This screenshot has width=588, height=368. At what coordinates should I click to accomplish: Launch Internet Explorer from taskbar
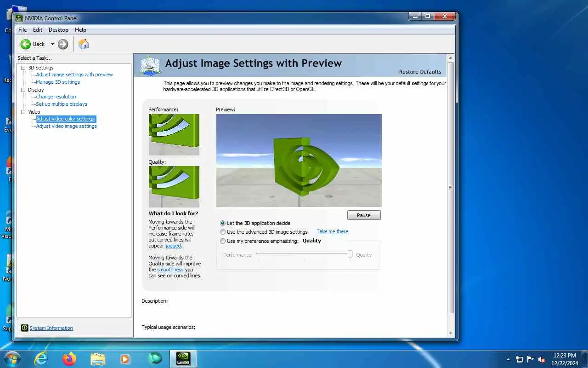point(41,359)
